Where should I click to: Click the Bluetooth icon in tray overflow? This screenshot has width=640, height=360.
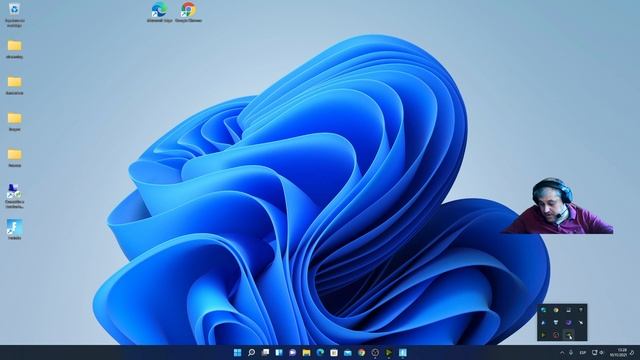pos(544,322)
